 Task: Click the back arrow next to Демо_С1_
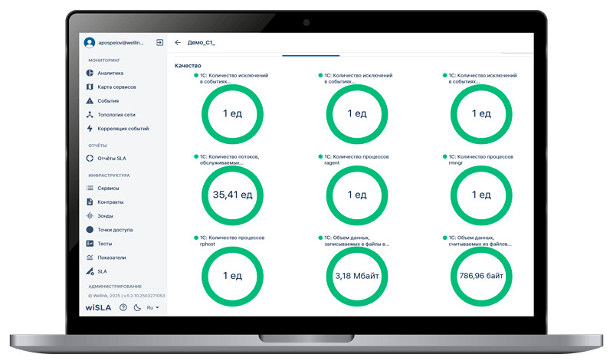pyautogui.click(x=178, y=43)
